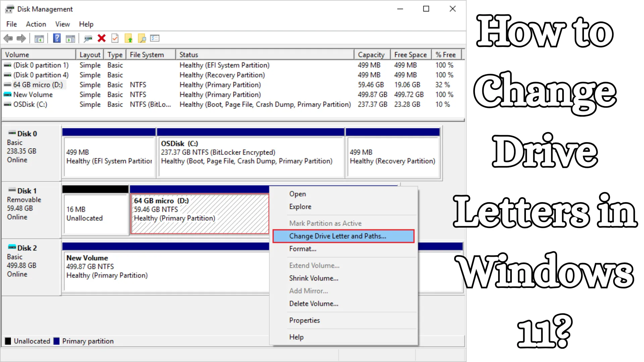Click the checklist settings toolbar icon

point(155,38)
